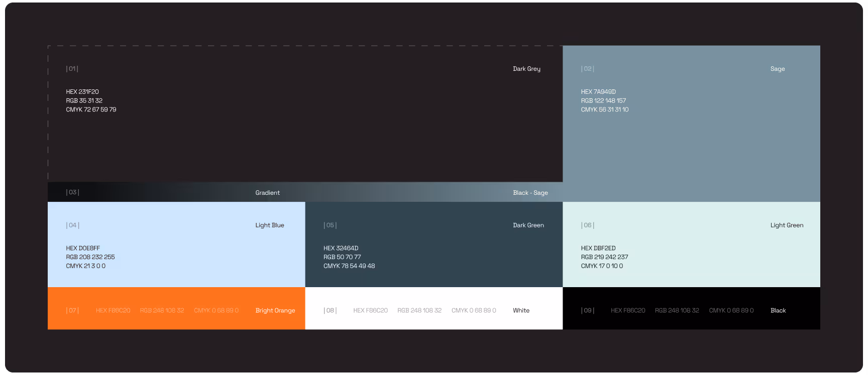Image resolution: width=868 pixels, height=375 pixels.
Task: Click the Light Blue color swatch block
Action: (x=176, y=244)
